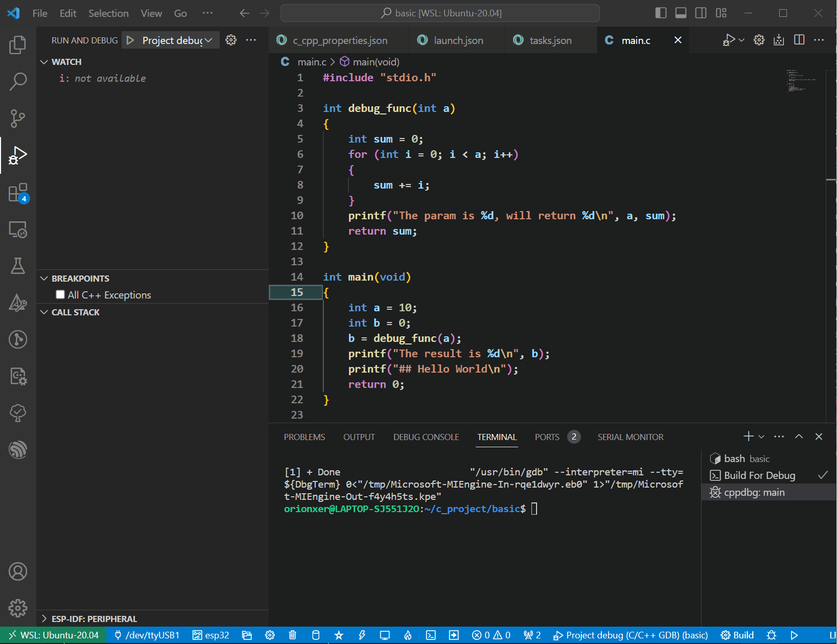Select the esp32 target in status bar

(x=211, y=635)
